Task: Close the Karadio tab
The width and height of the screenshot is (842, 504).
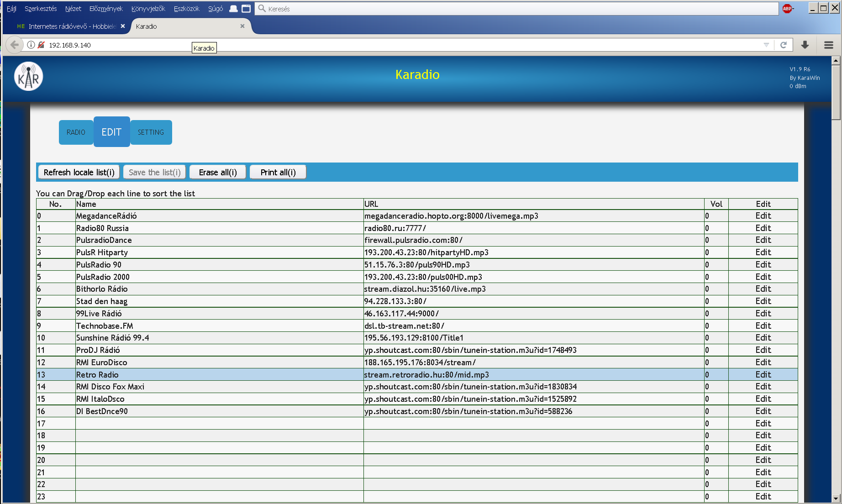Action: pyautogui.click(x=242, y=26)
